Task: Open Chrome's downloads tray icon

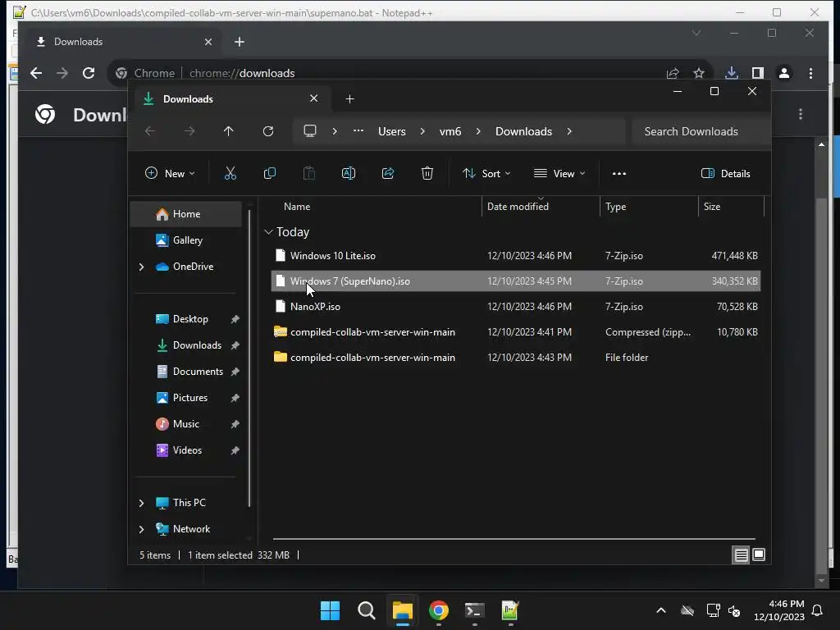Action: [x=731, y=73]
